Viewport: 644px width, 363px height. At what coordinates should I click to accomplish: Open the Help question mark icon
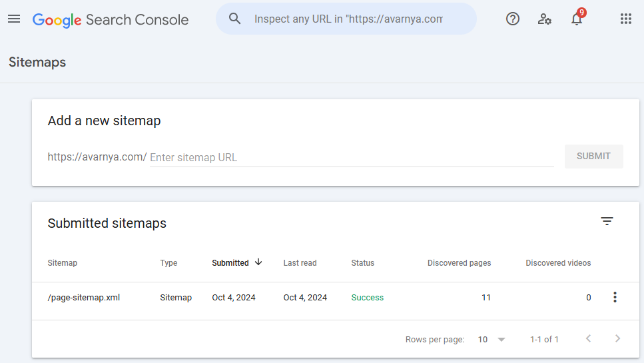[x=512, y=19]
